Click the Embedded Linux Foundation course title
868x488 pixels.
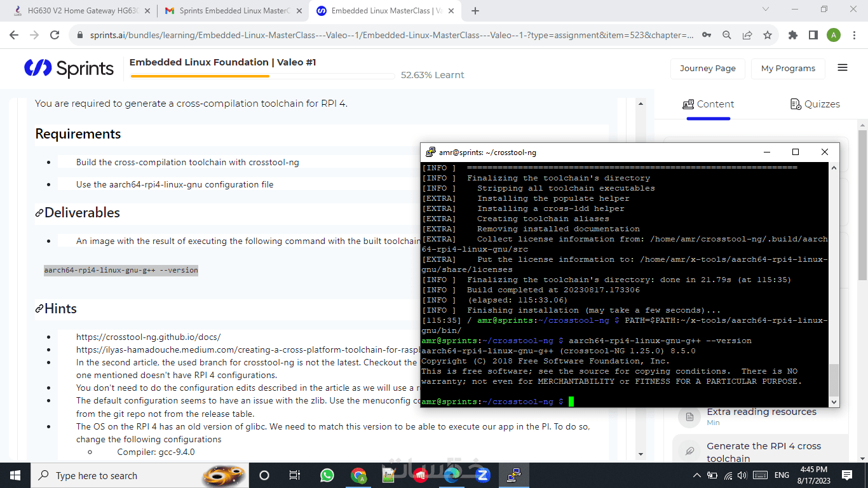click(222, 62)
